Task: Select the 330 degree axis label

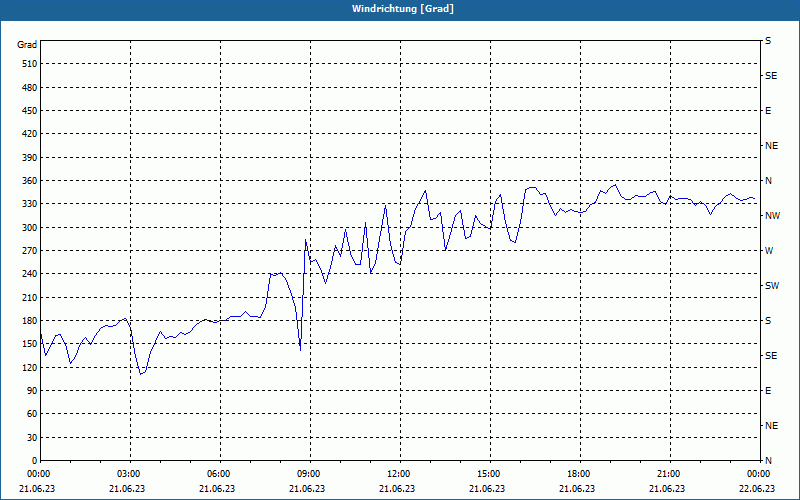Action: pyautogui.click(x=30, y=204)
